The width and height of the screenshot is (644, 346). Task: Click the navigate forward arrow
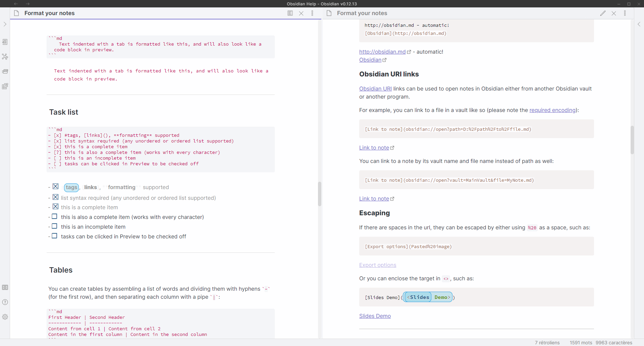[28, 4]
